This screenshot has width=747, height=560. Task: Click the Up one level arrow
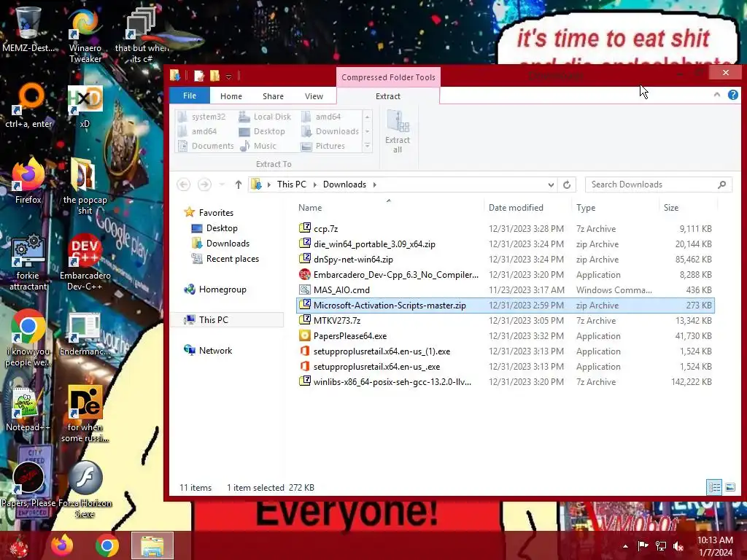(x=239, y=184)
